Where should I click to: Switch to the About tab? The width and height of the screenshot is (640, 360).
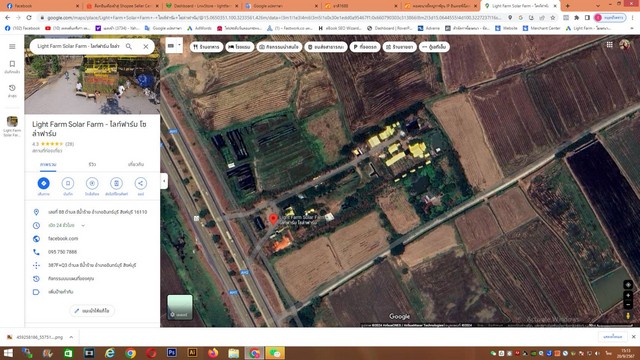(136, 164)
